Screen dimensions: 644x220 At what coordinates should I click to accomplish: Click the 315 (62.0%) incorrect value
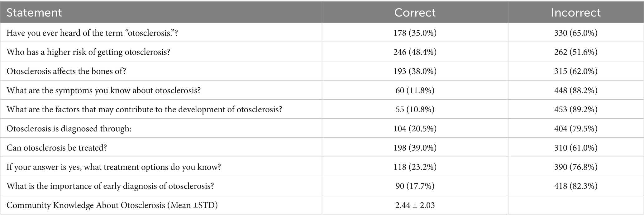point(575,71)
